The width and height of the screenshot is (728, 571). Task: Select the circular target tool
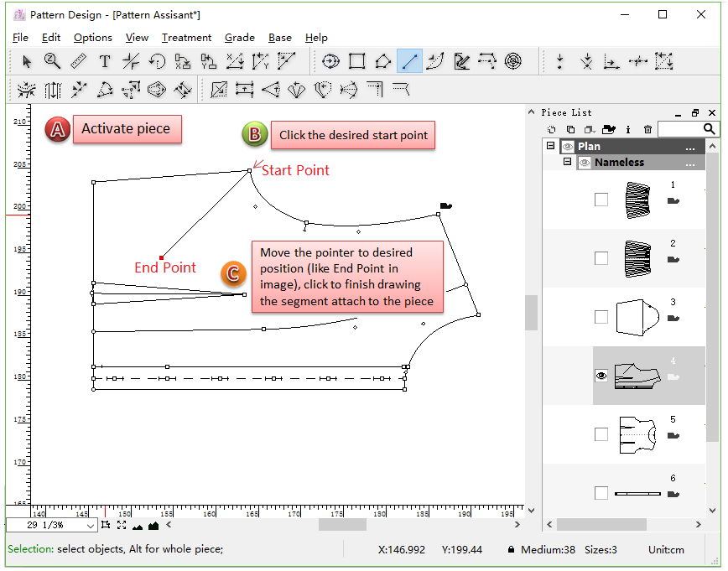coord(513,61)
